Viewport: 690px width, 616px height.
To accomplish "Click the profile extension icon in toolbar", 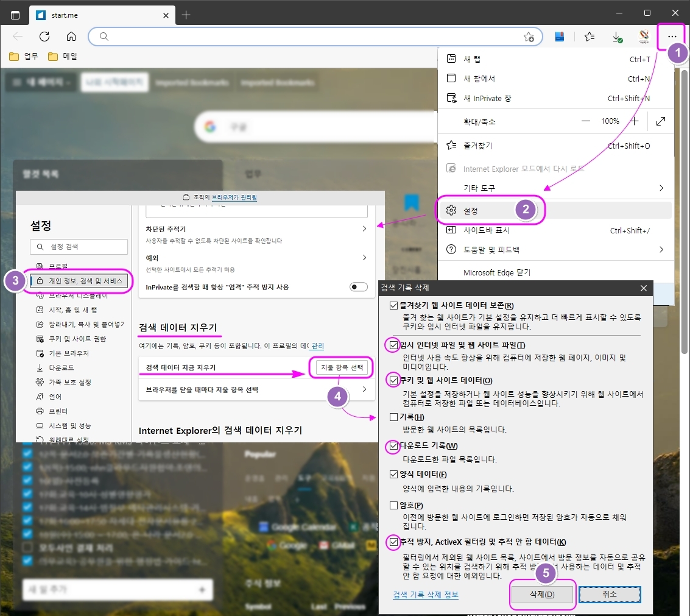I will (x=644, y=37).
